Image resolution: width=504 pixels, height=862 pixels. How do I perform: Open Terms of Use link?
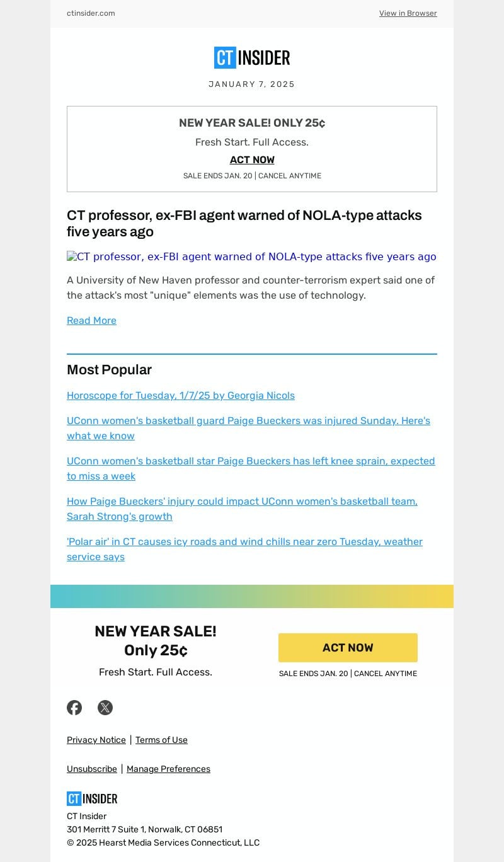(x=161, y=740)
